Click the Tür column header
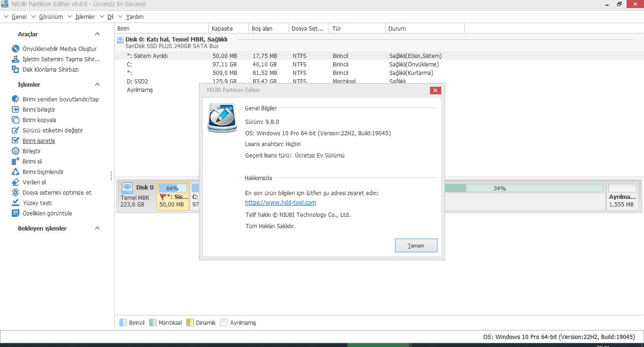Screen dimensions: 644x347 (357, 28)
